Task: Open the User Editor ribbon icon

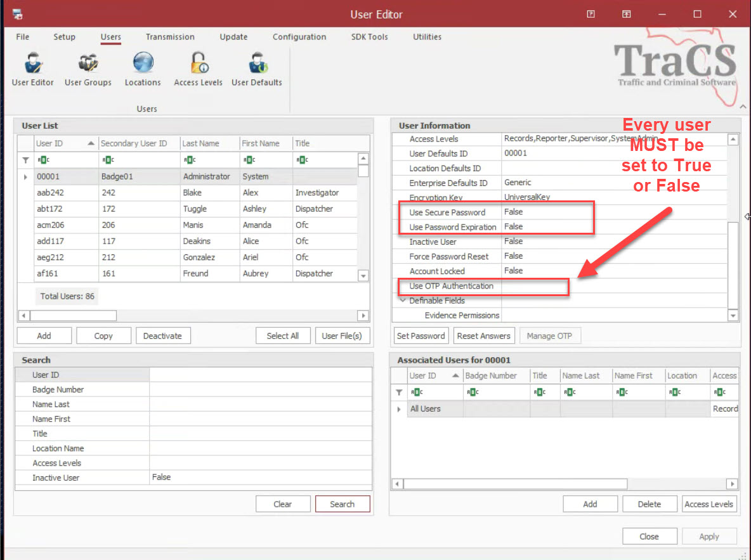Action: click(x=32, y=68)
